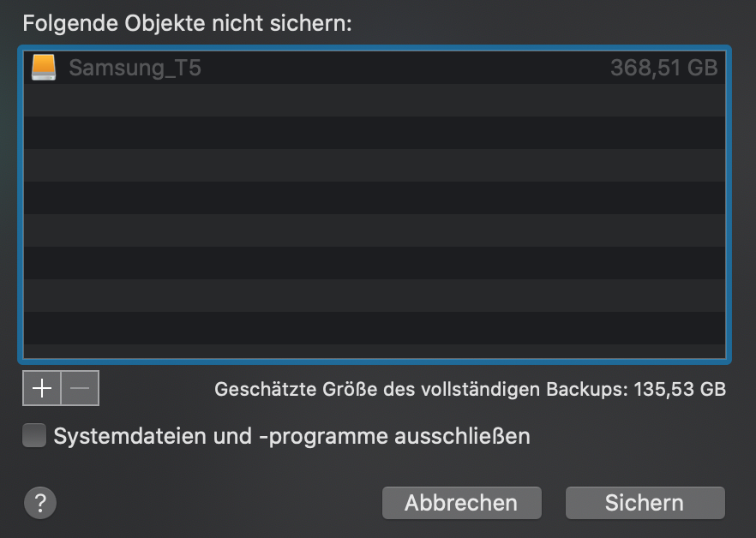
Task: Click the Abbrechen button
Action: 461,503
